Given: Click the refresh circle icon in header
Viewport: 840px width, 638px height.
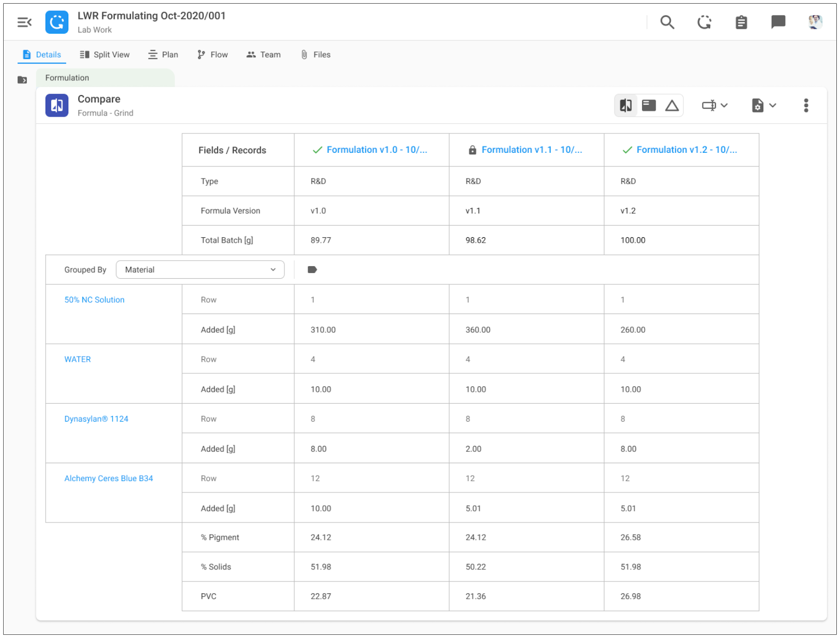Looking at the screenshot, I should click(704, 22).
